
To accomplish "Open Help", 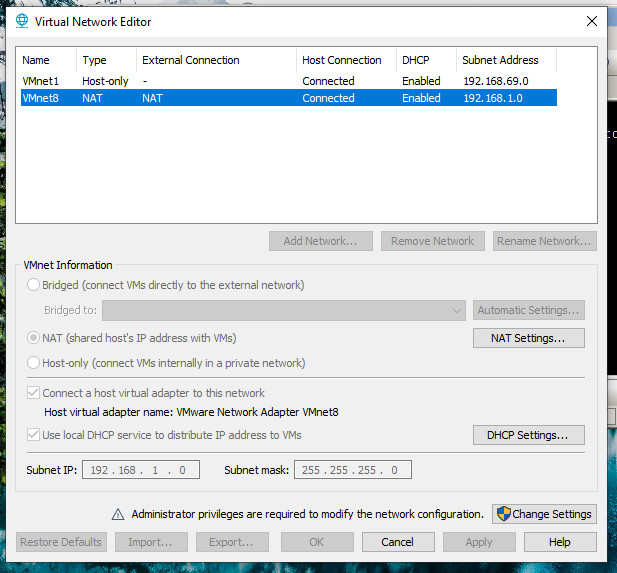I will click(560, 542).
